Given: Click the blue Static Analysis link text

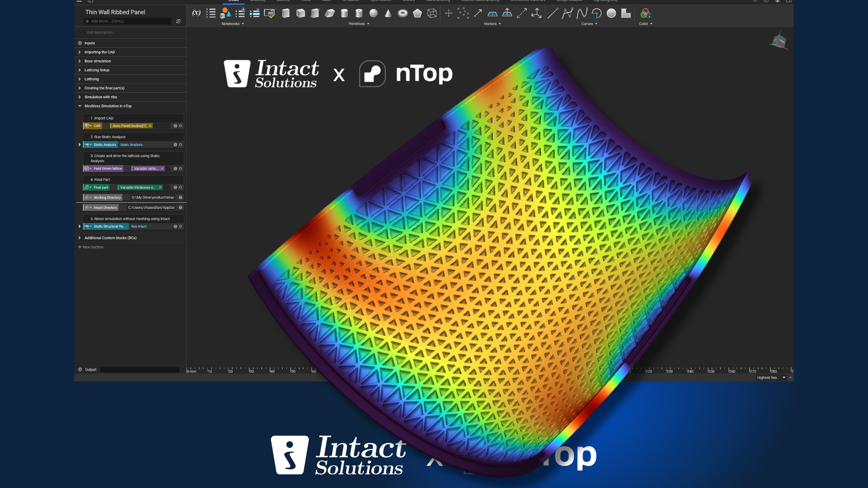Looking at the screenshot, I should (131, 145).
